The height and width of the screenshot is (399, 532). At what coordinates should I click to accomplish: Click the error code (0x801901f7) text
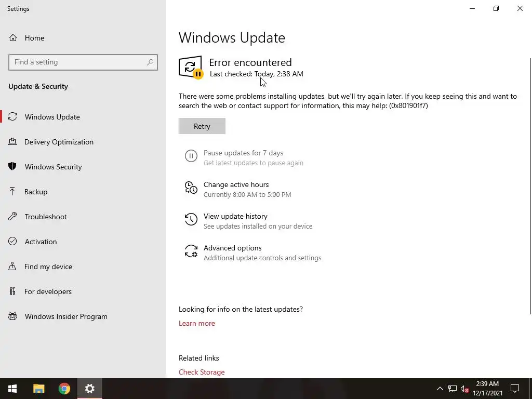(408, 105)
